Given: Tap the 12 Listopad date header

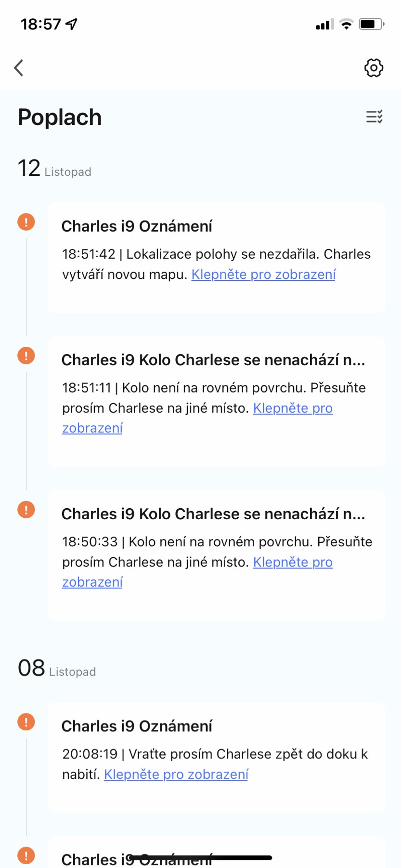Looking at the screenshot, I should pyautogui.click(x=54, y=169).
